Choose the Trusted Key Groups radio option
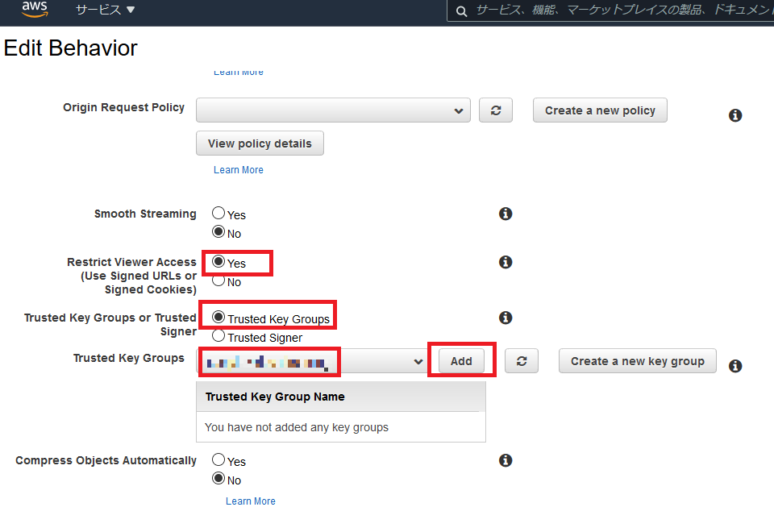The image size is (774, 532). coord(218,317)
